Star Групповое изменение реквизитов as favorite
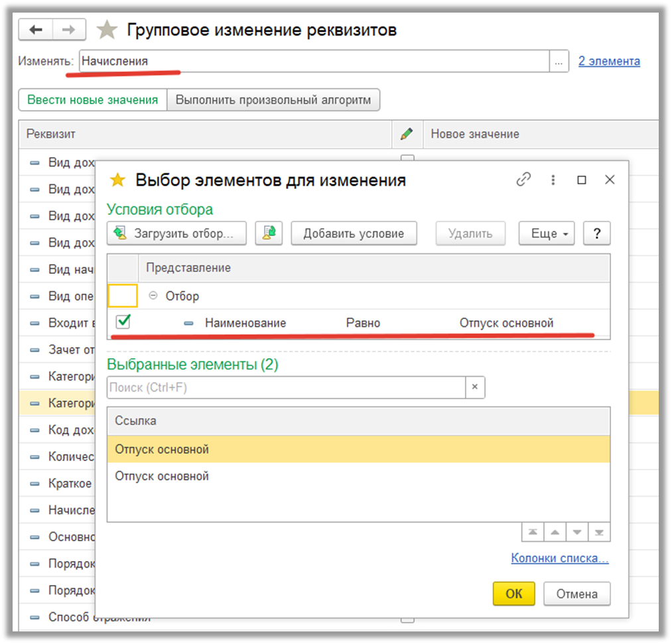Screen dimensions: 672x644 pyautogui.click(x=107, y=30)
